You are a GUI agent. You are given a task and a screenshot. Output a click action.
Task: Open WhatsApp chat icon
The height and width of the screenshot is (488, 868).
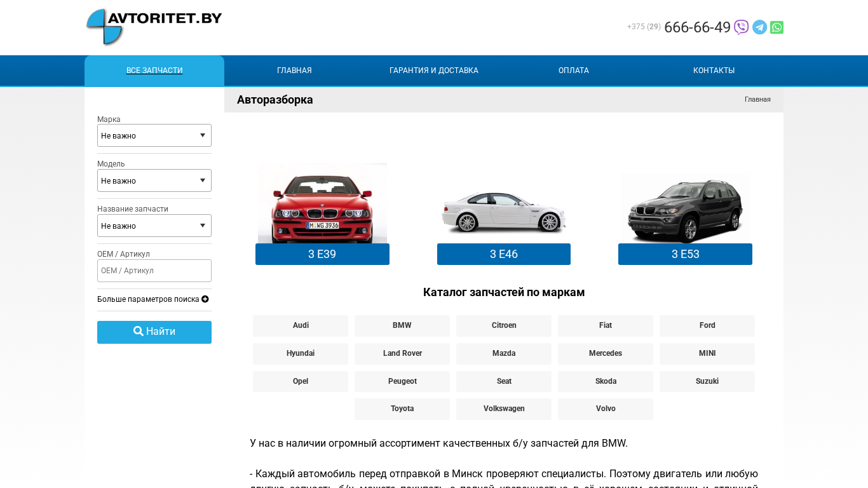(x=776, y=27)
